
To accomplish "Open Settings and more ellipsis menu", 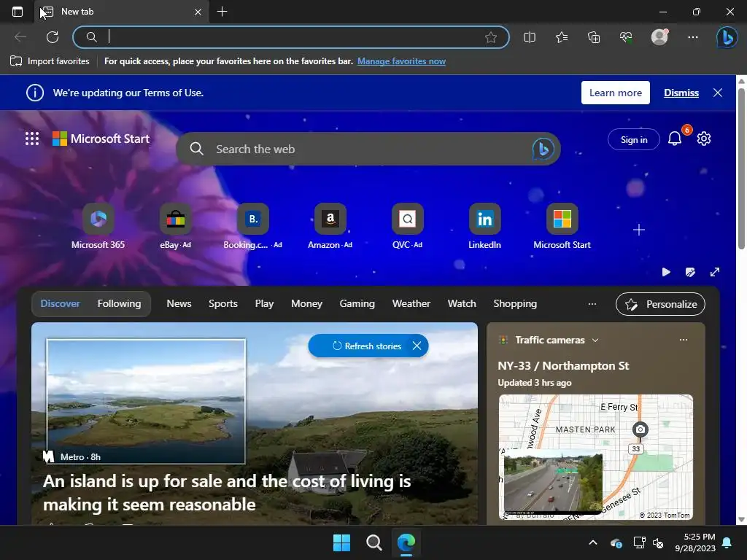I will click(x=693, y=37).
